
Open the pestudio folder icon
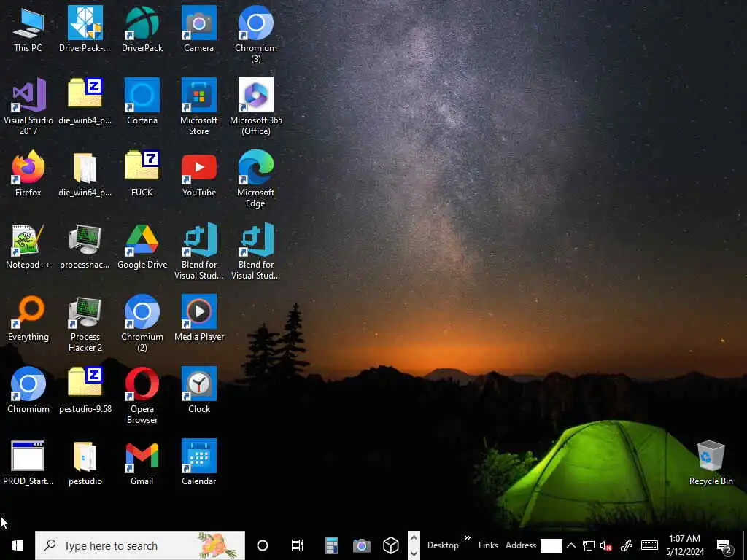pyautogui.click(x=85, y=462)
